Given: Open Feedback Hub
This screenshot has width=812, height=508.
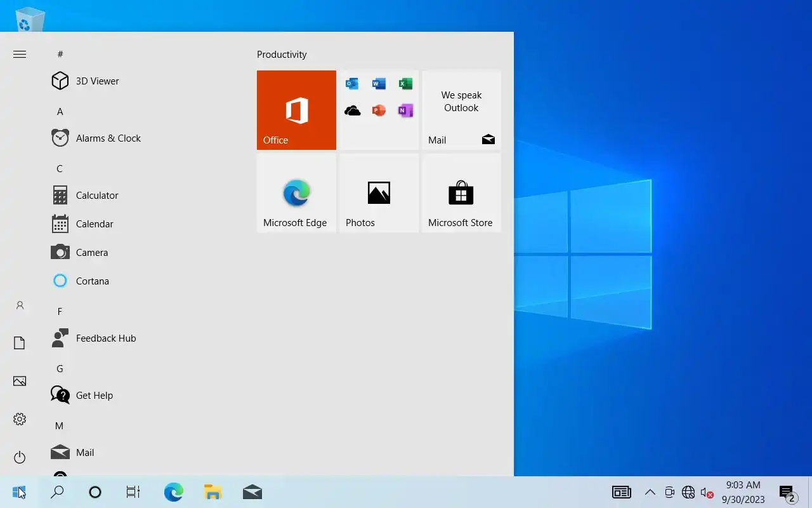Looking at the screenshot, I should click(x=143, y=338).
